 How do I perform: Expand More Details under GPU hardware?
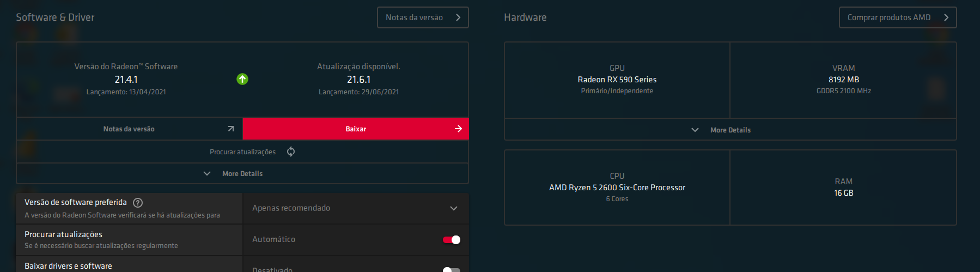click(731, 130)
